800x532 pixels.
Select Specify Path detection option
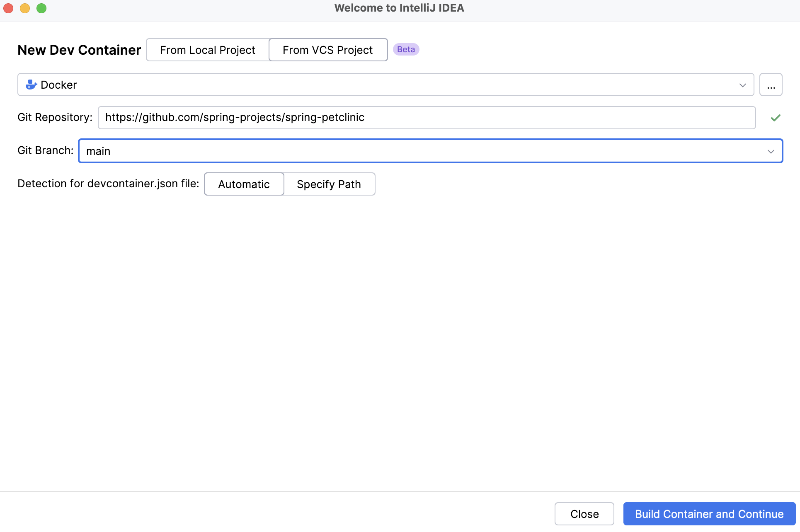pyautogui.click(x=329, y=184)
